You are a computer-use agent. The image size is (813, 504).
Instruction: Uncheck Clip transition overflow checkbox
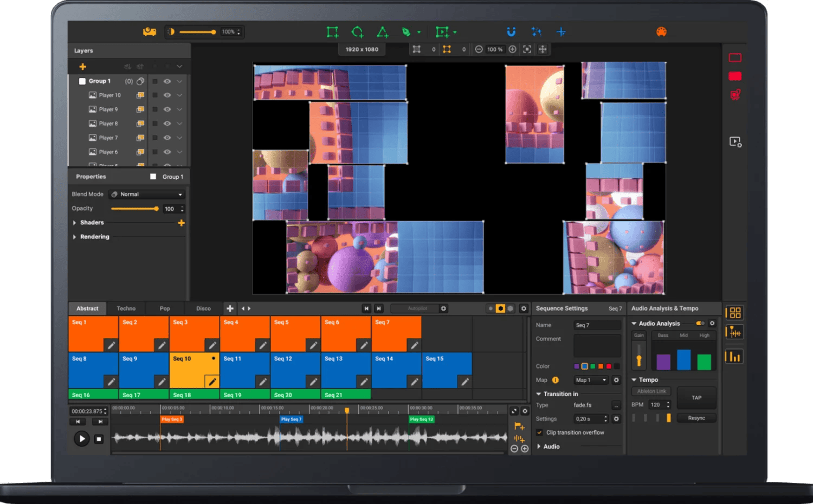point(539,432)
